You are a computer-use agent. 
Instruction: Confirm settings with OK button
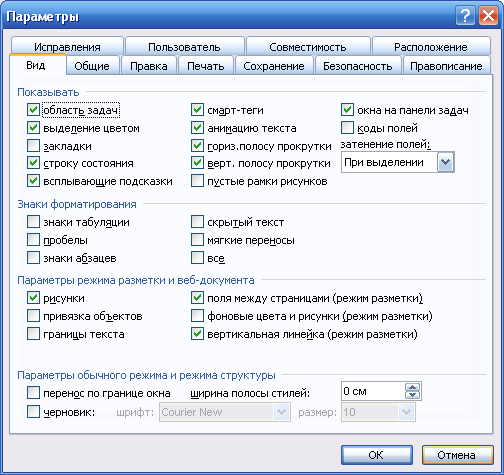377,455
